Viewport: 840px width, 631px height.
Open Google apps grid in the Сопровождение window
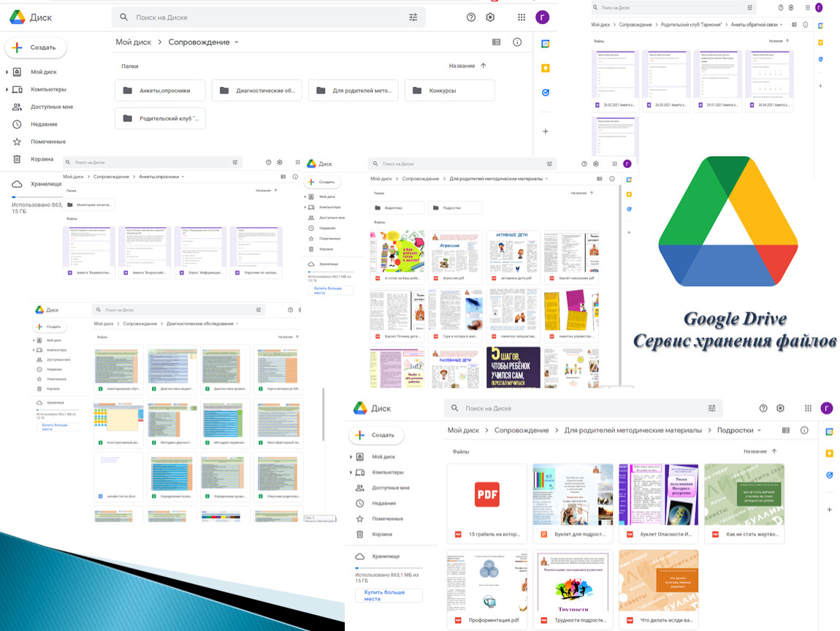pos(522,18)
